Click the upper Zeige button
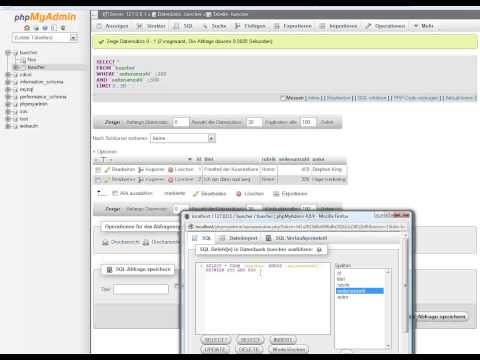Image resolution: width=480 pixels, height=360 pixels. click(x=112, y=122)
